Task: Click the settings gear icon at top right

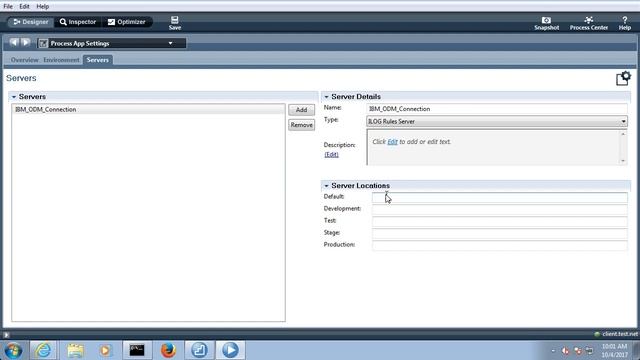Action: (623, 78)
